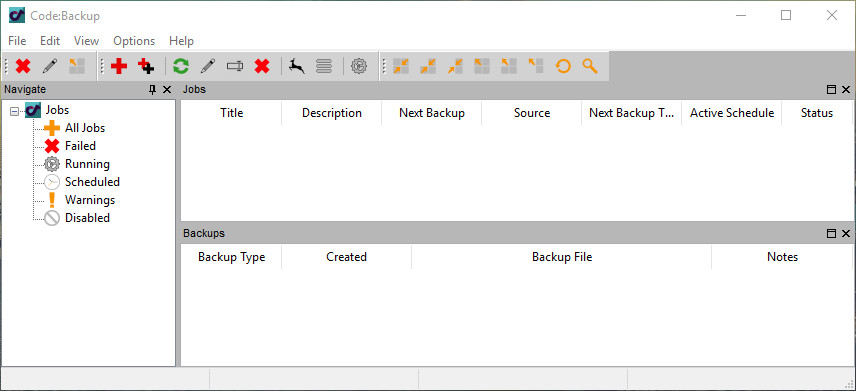This screenshot has height=391, width=856.
Task: Click the red-and-black double plus icon
Action: pos(146,67)
